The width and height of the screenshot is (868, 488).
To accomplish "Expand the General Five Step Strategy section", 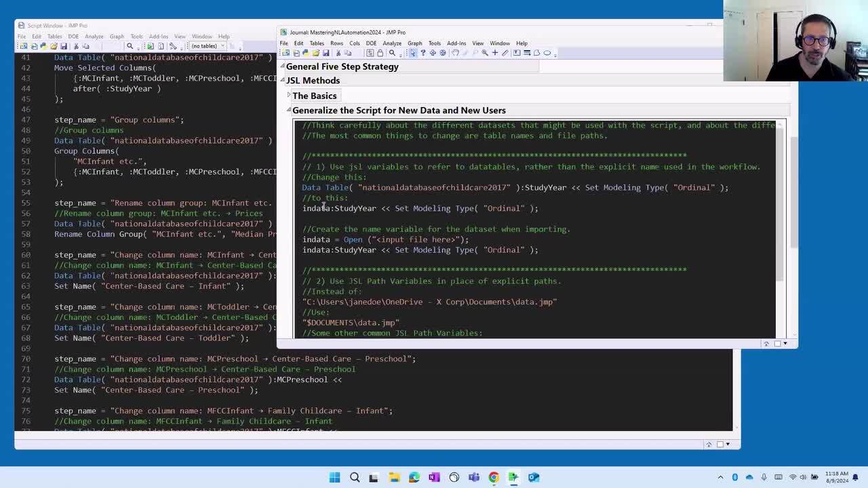I will pyautogui.click(x=283, y=66).
